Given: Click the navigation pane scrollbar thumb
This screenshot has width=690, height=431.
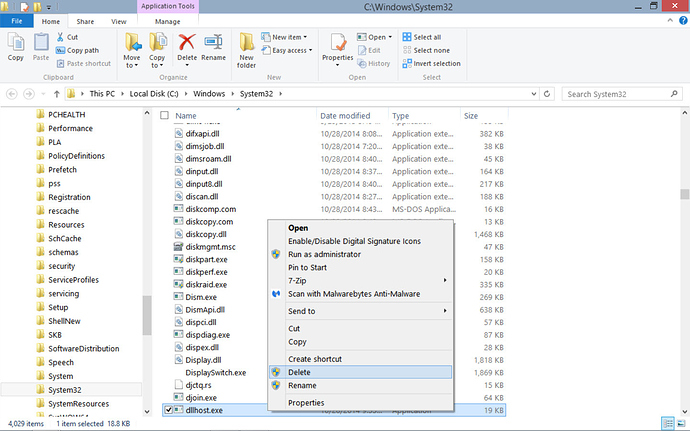Looking at the screenshot, I should 147,315.
